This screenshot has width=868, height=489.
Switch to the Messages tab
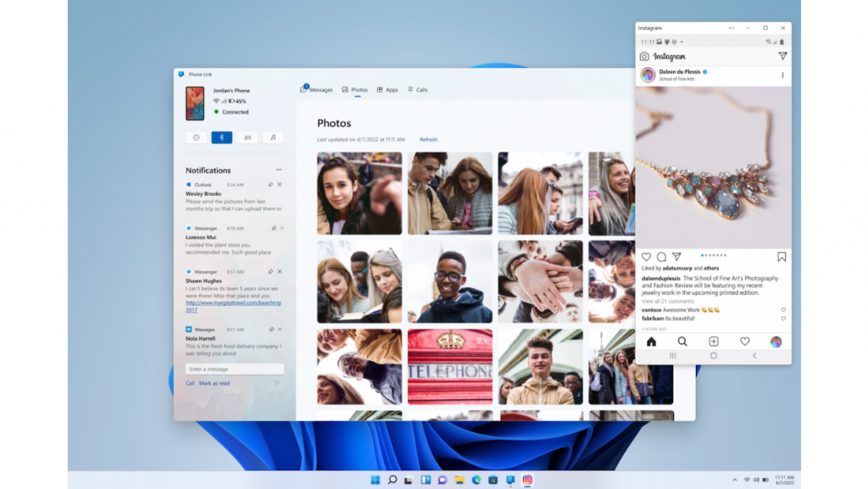[x=317, y=90]
